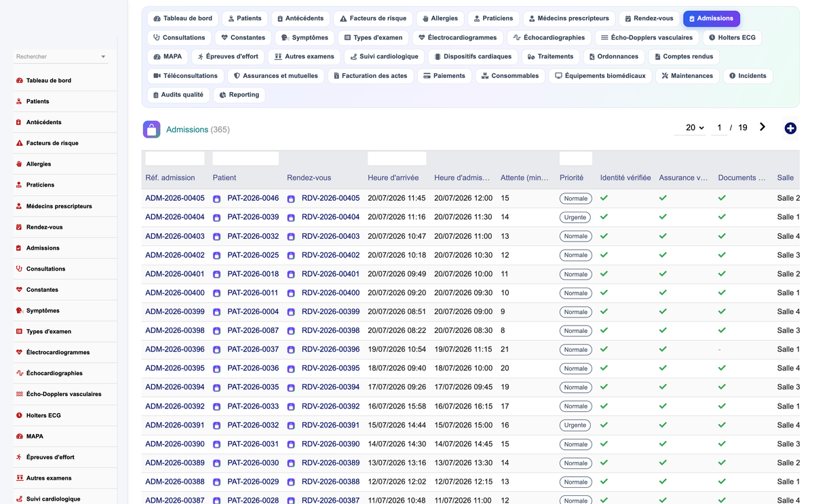Select the Incidents tab
This screenshot has width=814, height=504.
coord(748,76)
